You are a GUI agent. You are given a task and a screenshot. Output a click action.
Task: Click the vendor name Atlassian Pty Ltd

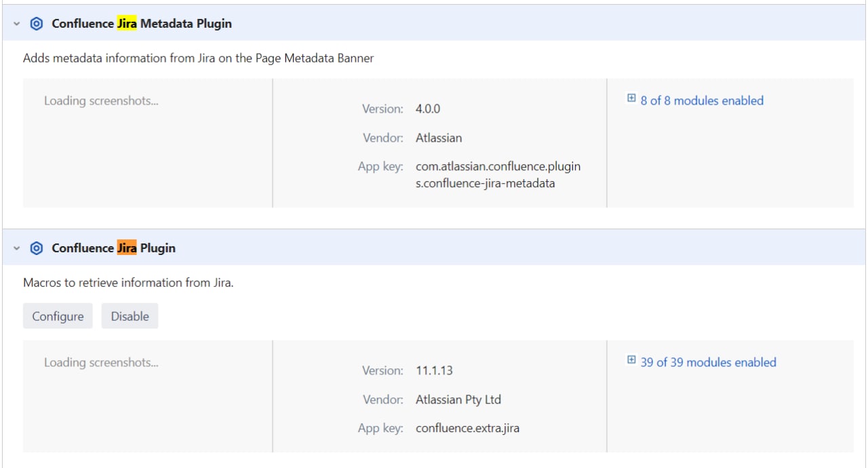pos(458,399)
